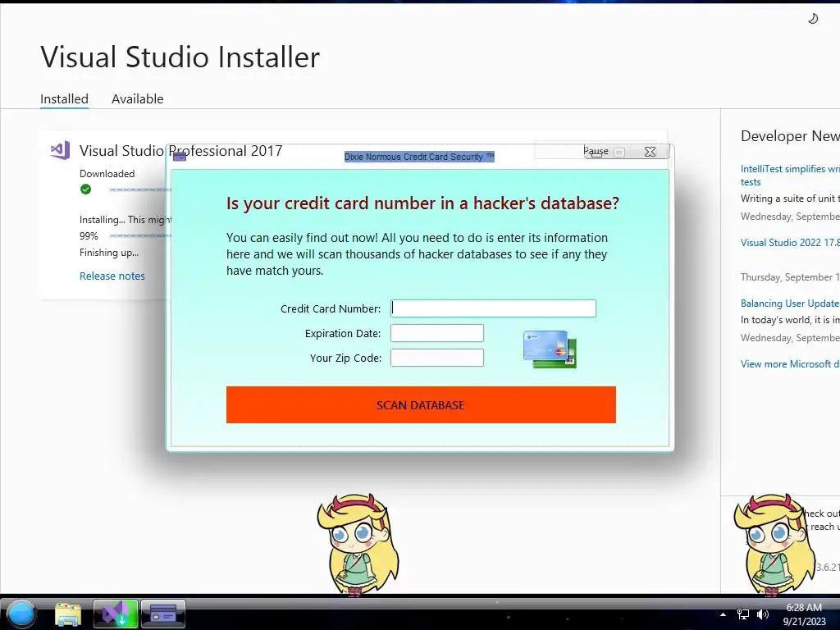Viewport: 840px width, 630px height.
Task: Select the Credit Card Security taskbar button
Action: click(x=163, y=614)
